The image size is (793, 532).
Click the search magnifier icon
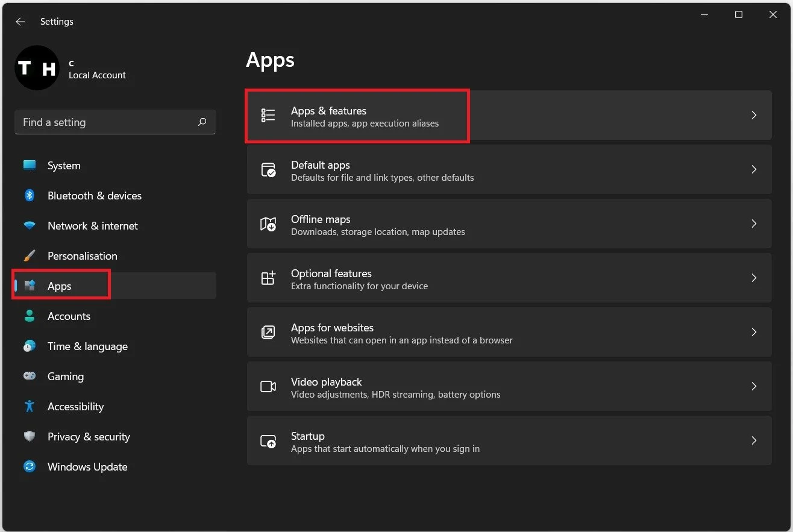tap(202, 122)
